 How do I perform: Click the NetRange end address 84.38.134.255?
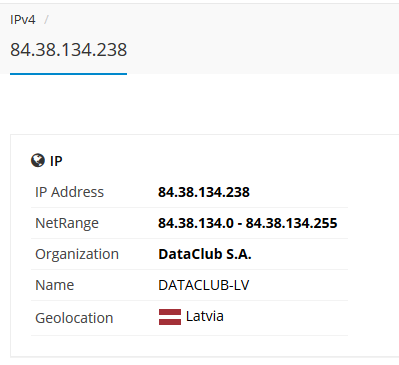[x=292, y=223]
